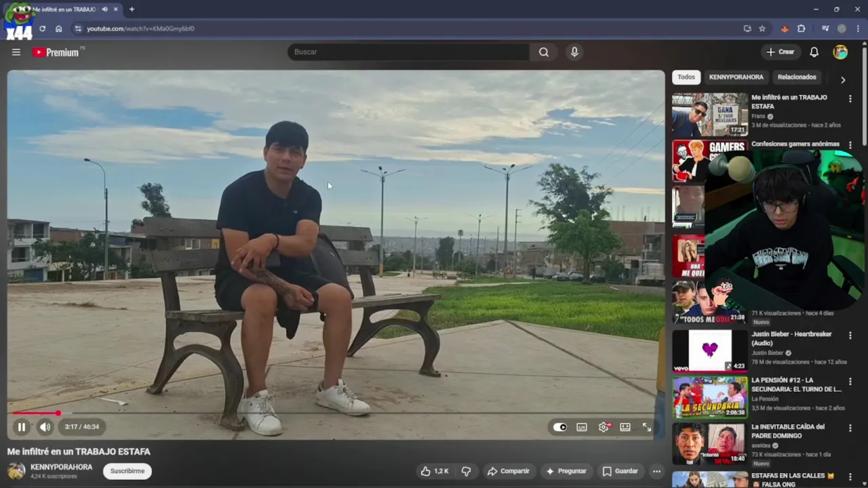Start voice search with microphone icon
The width and height of the screenshot is (868, 488).
[x=574, y=52]
